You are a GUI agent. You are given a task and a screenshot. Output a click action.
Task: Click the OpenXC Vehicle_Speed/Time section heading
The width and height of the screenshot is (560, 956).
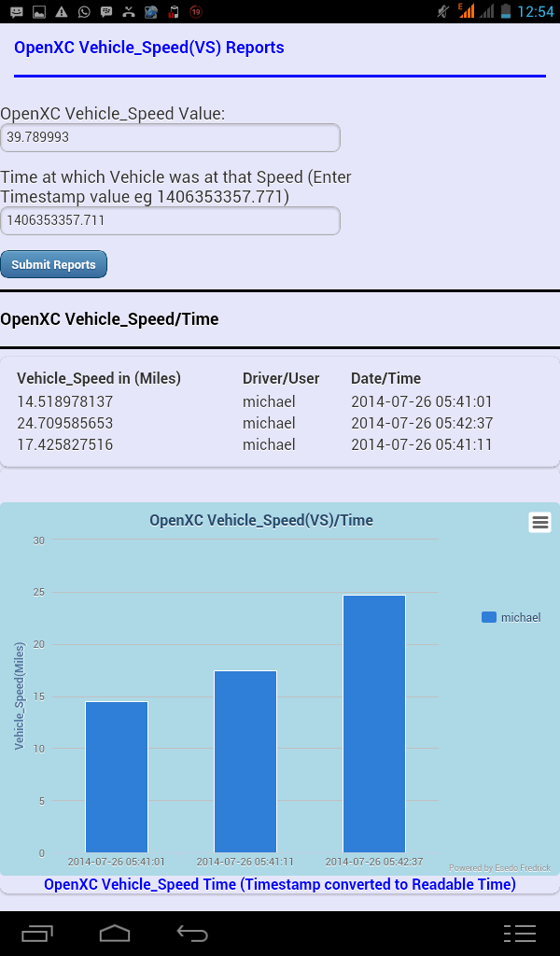coord(110,319)
